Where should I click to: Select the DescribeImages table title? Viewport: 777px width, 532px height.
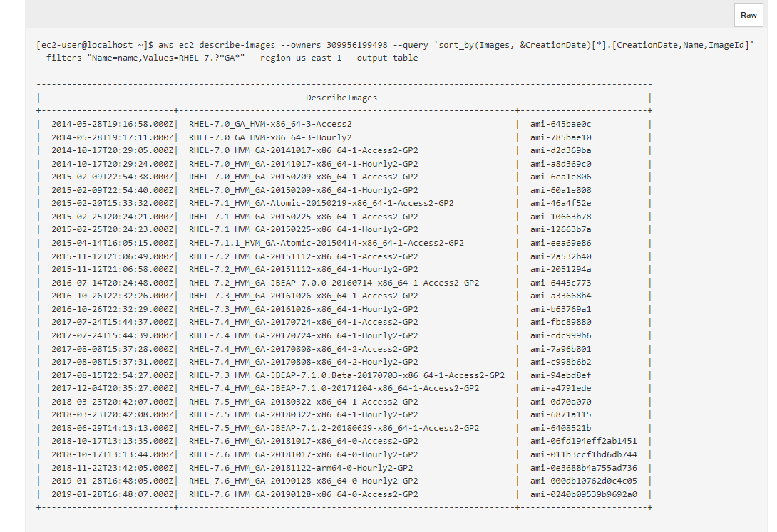tap(341, 98)
